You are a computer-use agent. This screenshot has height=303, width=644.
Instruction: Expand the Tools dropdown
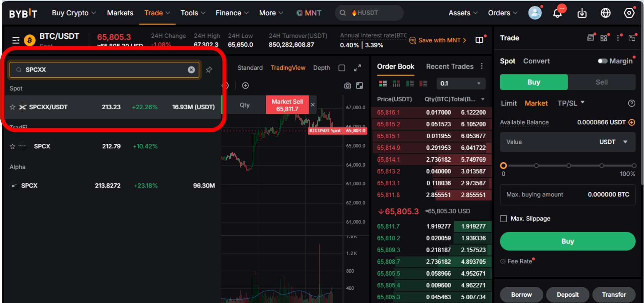(193, 13)
